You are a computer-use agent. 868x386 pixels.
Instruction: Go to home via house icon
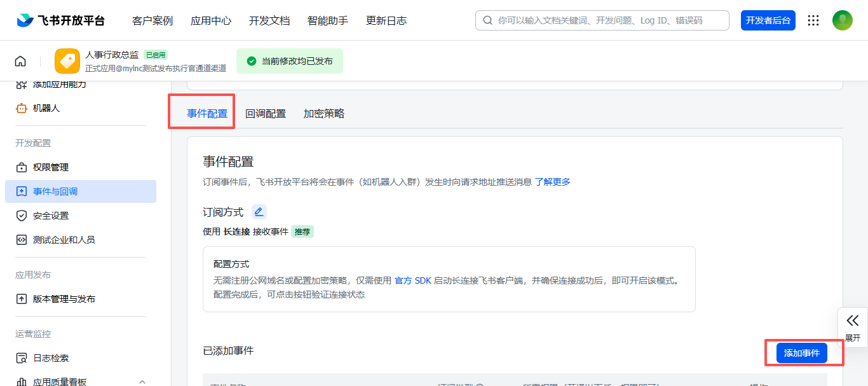[x=20, y=61]
